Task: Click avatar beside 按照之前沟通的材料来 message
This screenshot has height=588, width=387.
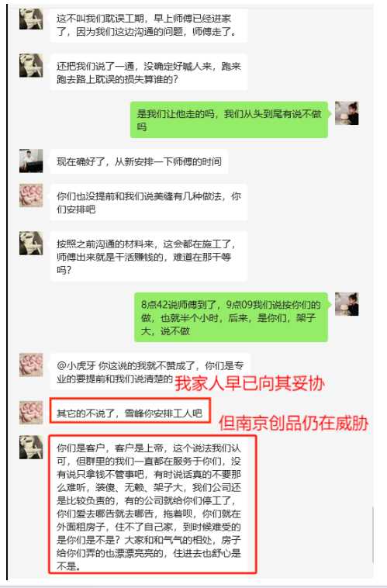Action: pyautogui.click(x=31, y=244)
